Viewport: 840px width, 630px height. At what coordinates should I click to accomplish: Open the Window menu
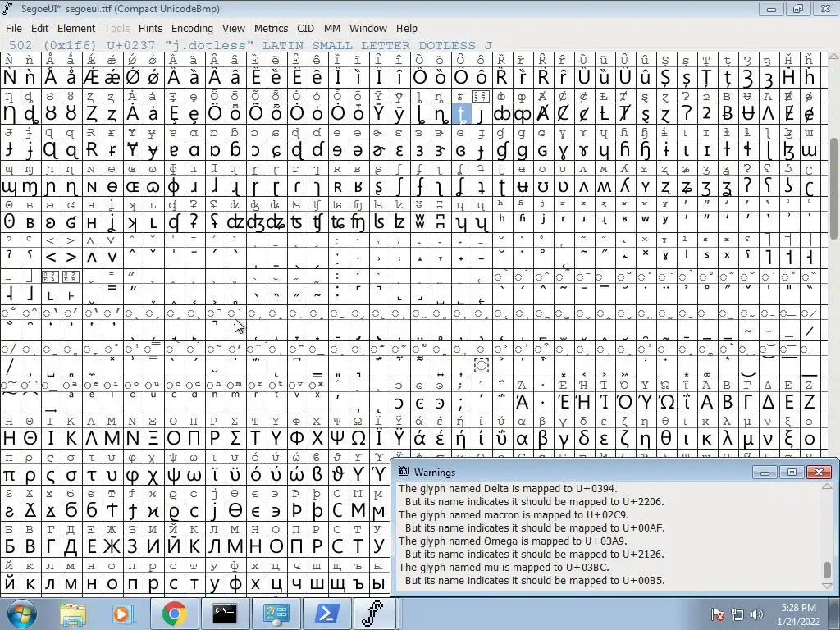[368, 29]
